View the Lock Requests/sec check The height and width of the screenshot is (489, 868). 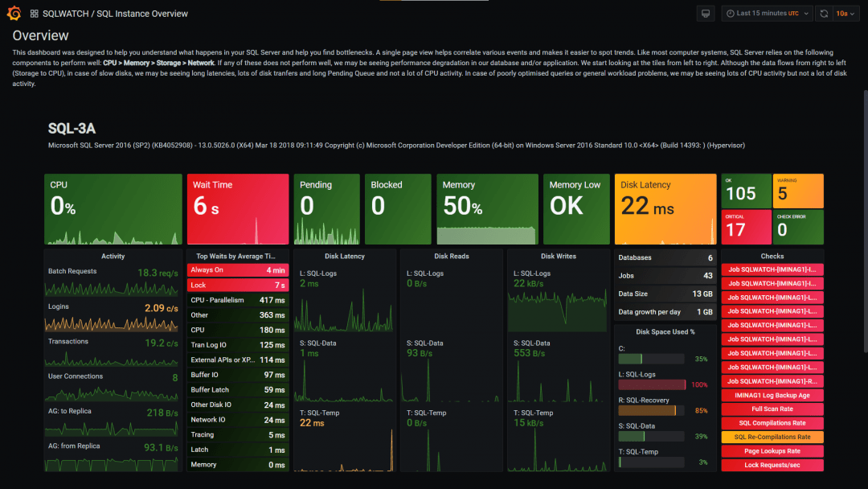(x=772, y=465)
